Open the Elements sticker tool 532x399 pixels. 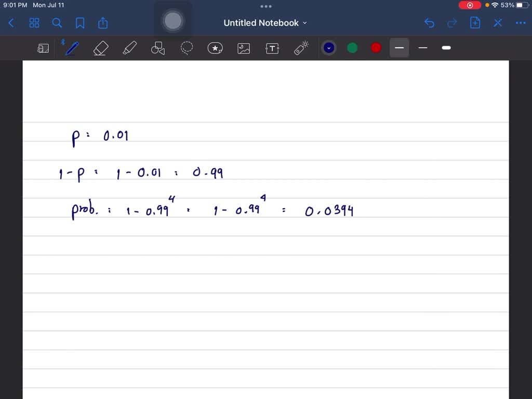click(x=215, y=48)
